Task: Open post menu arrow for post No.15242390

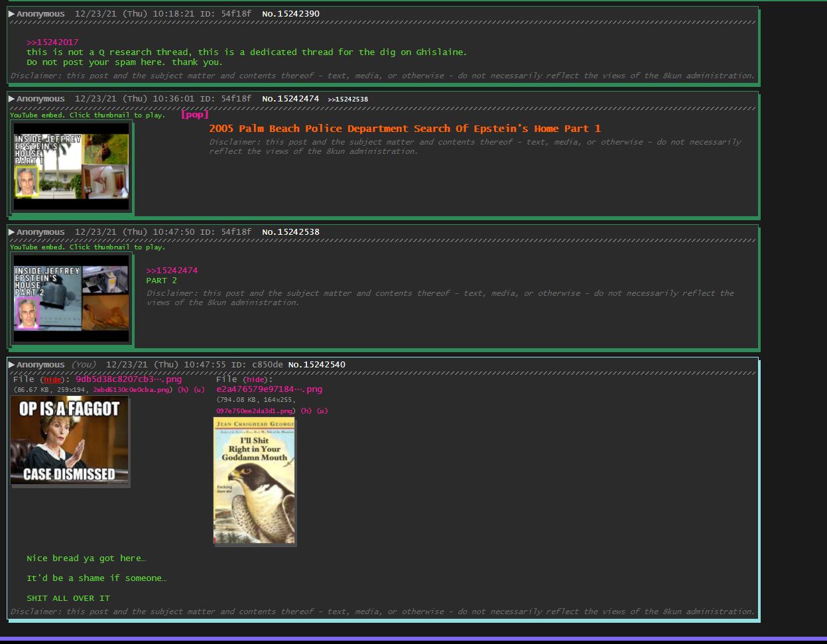Action: coord(11,14)
